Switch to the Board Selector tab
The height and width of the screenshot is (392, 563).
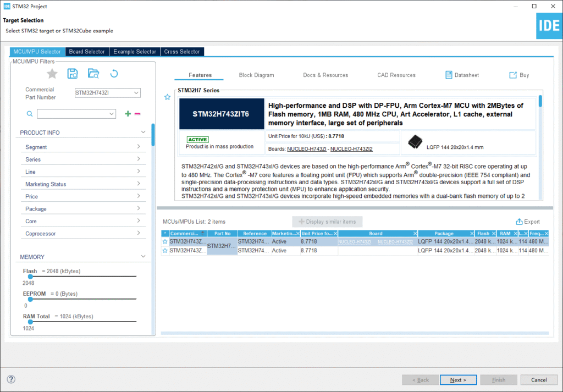point(87,52)
